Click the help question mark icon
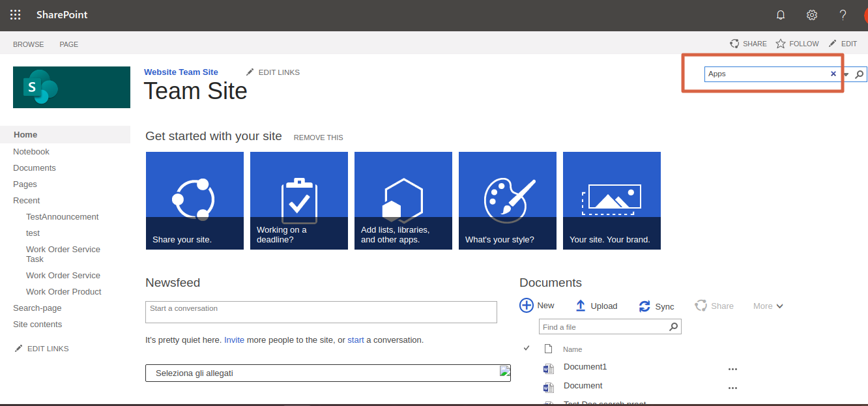 [x=843, y=15]
